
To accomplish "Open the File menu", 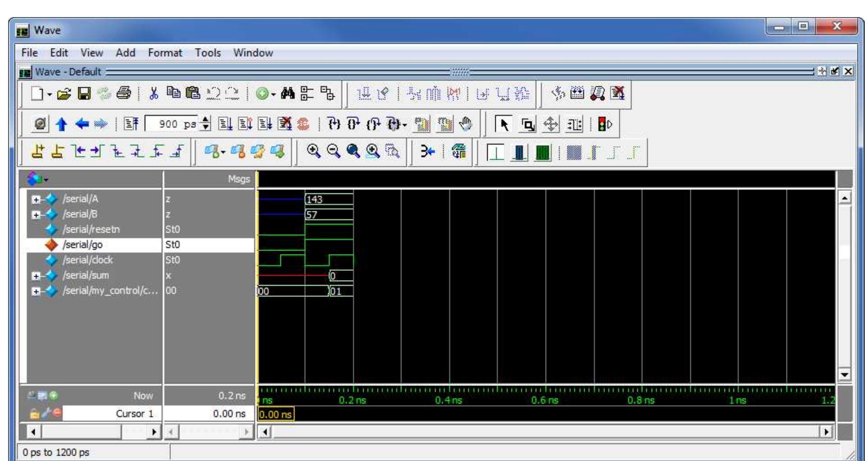I will tap(29, 53).
